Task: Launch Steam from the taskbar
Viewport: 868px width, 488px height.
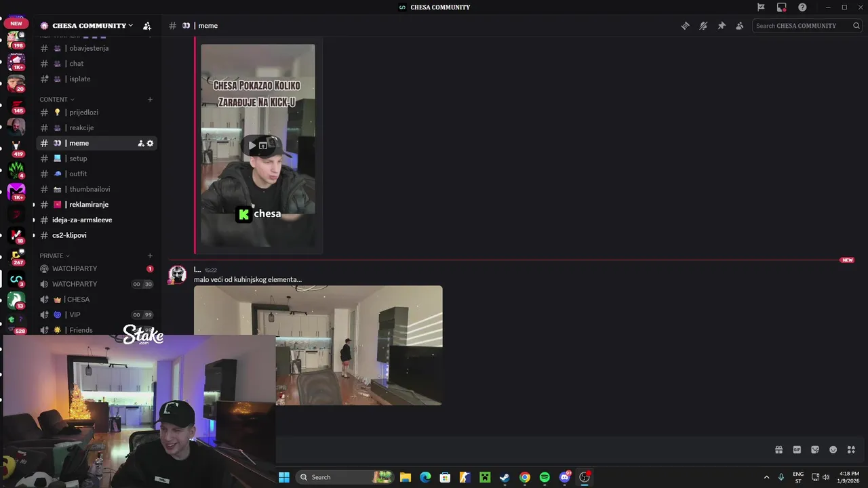Action: (x=505, y=477)
